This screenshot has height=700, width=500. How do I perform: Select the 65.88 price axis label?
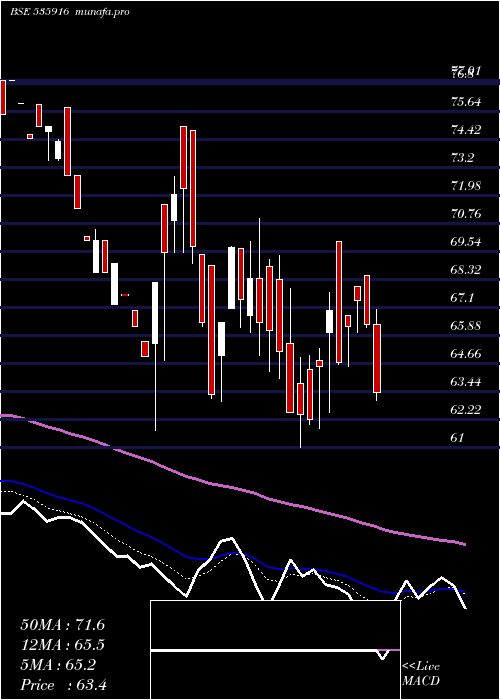(x=466, y=326)
